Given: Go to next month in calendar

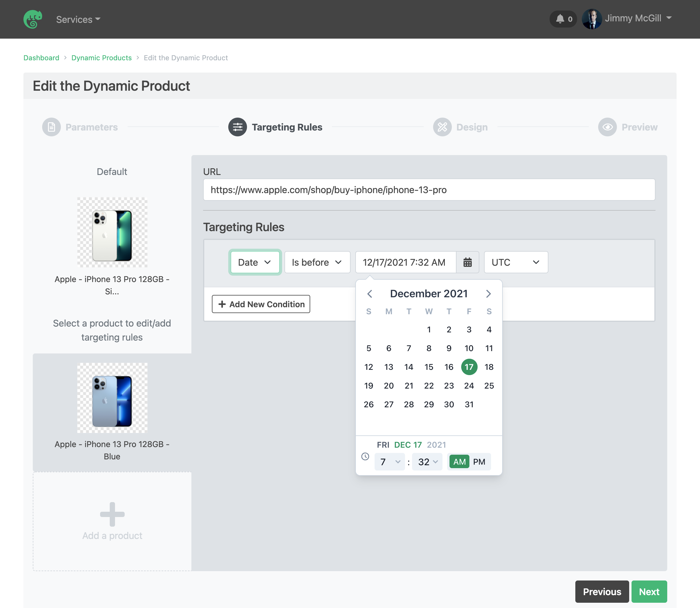Looking at the screenshot, I should (x=488, y=294).
